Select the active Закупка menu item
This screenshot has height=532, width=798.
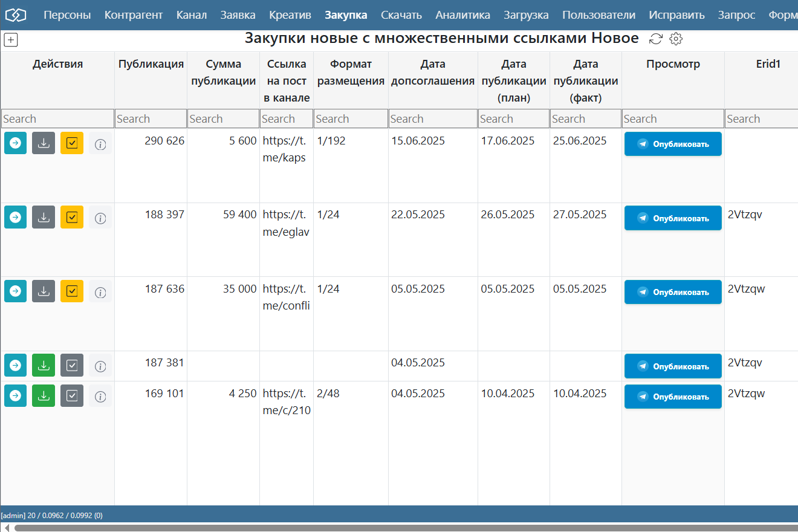point(346,15)
